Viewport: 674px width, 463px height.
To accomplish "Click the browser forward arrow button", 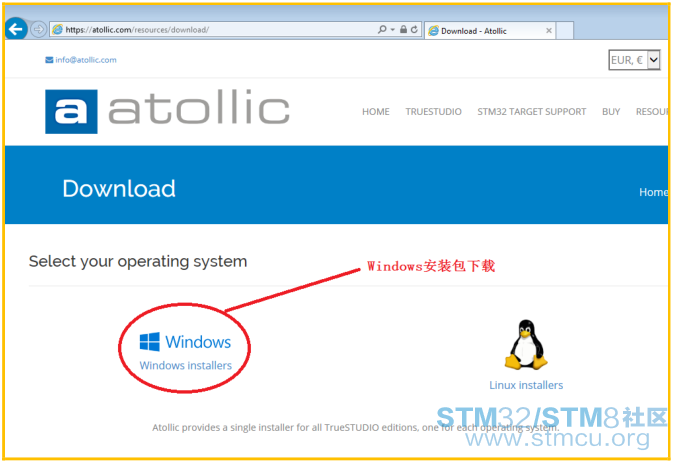I will coord(39,29).
